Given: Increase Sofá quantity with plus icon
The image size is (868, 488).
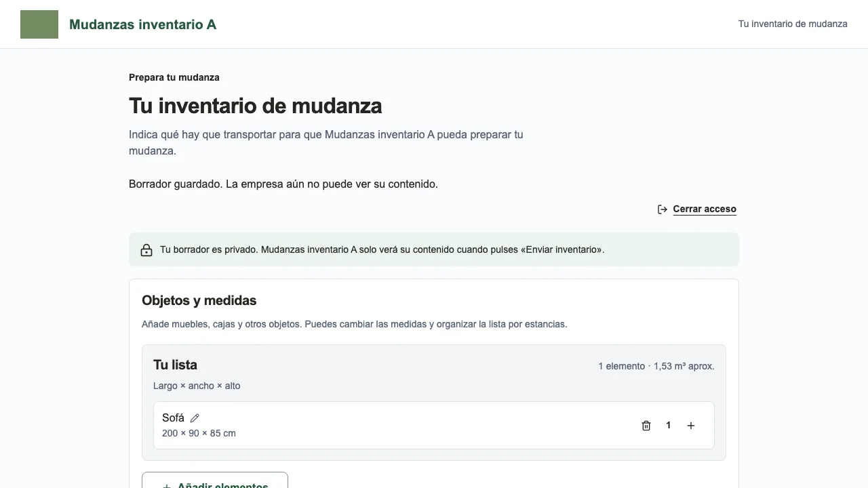Looking at the screenshot, I should (691, 426).
